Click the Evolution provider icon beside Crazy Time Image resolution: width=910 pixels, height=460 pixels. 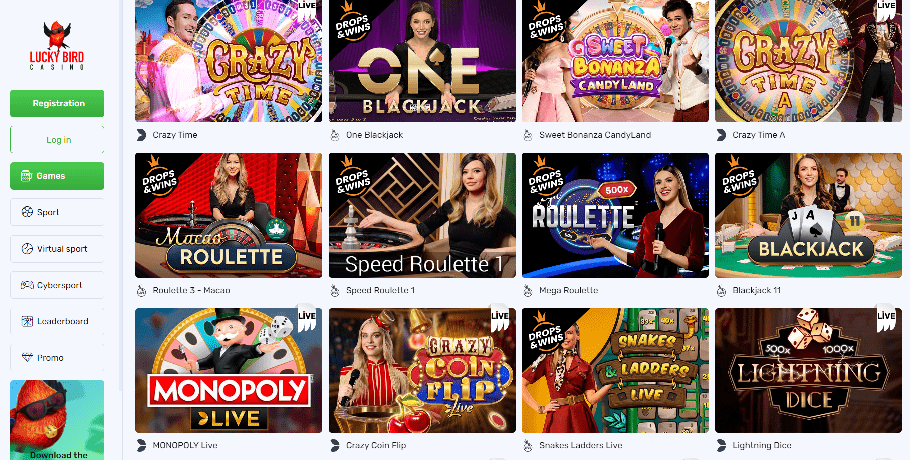point(141,135)
